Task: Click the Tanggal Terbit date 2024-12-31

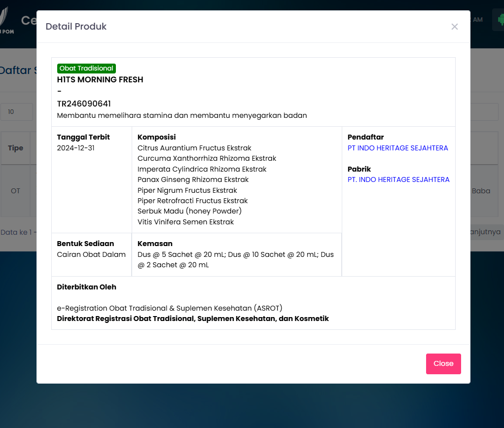Action: [75, 148]
